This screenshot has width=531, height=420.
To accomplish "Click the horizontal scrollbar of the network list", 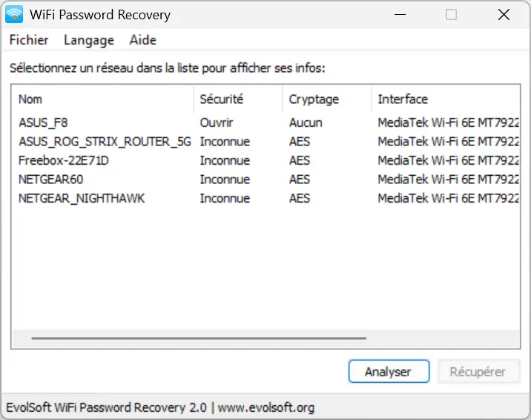I will [199, 338].
